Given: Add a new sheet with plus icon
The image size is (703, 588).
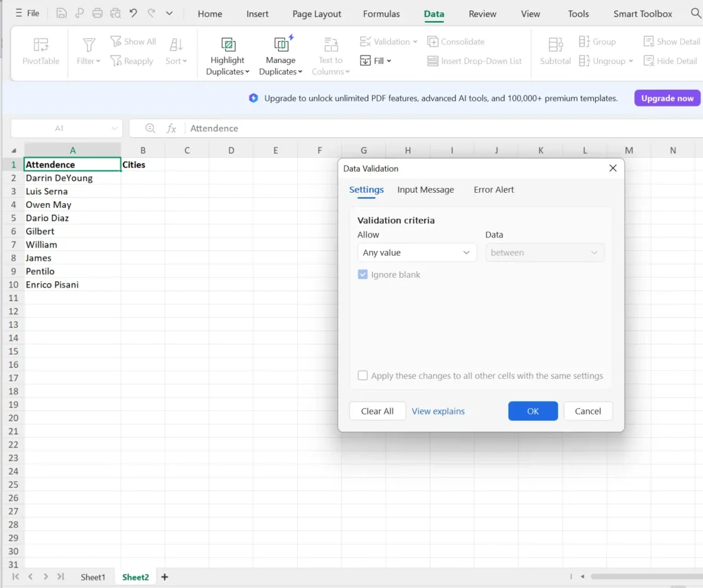Looking at the screenshot, I should [x=165, y=577].
